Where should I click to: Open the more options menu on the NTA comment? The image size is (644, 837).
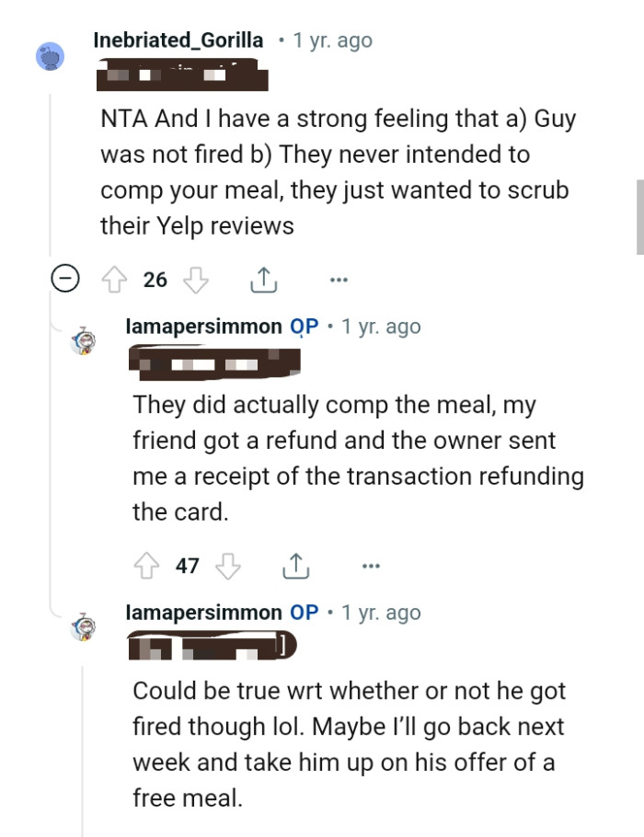pos(339,278)
